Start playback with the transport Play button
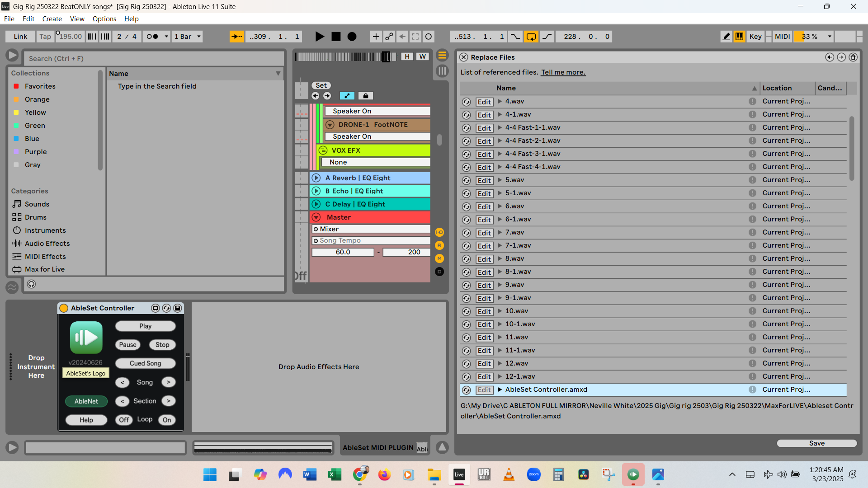Screen dimensions: 868x488 tap(319, 37)
